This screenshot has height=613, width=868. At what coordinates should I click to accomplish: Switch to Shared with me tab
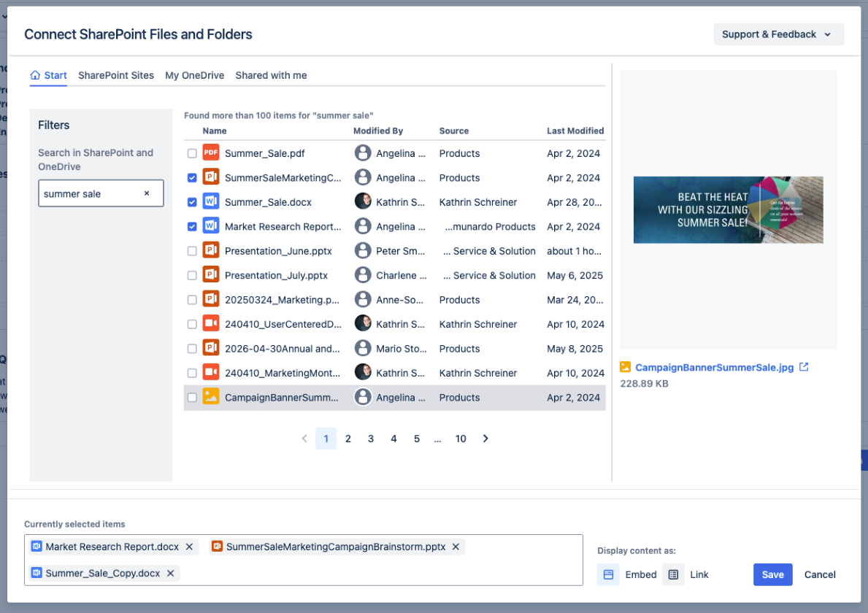pos(271,75)
